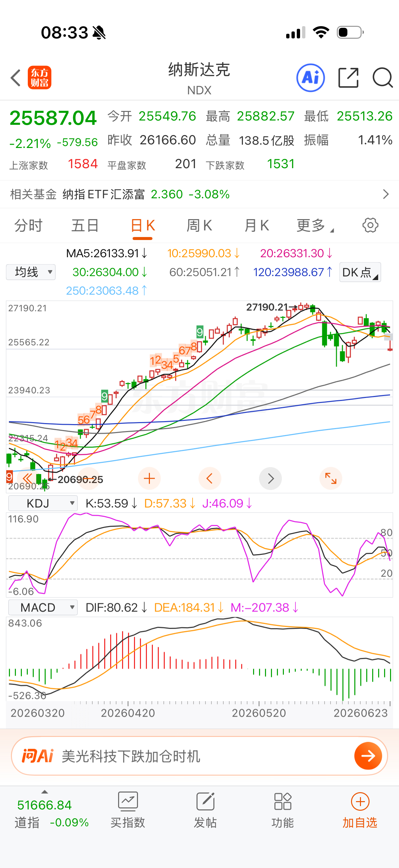This screenshot has width=399, height=868.
Task: Send the 问Ai question with arrow button
Action: pos(368,756)
